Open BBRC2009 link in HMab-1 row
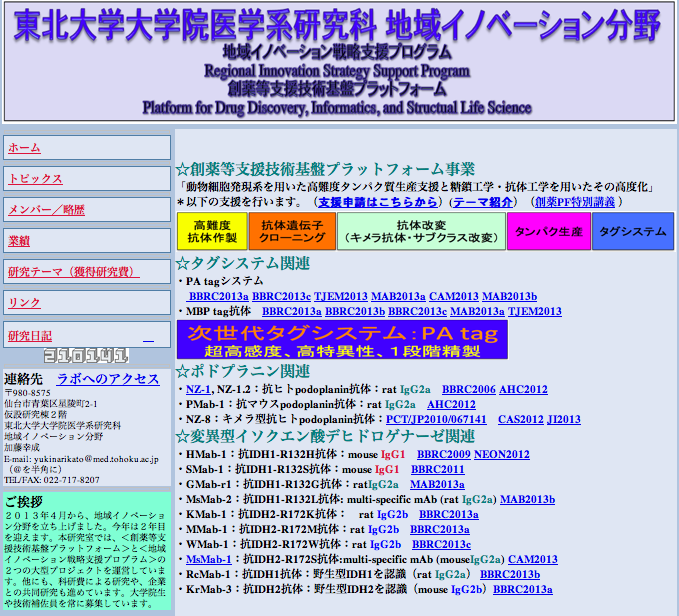Screen dimensions: 679x616 444,455
